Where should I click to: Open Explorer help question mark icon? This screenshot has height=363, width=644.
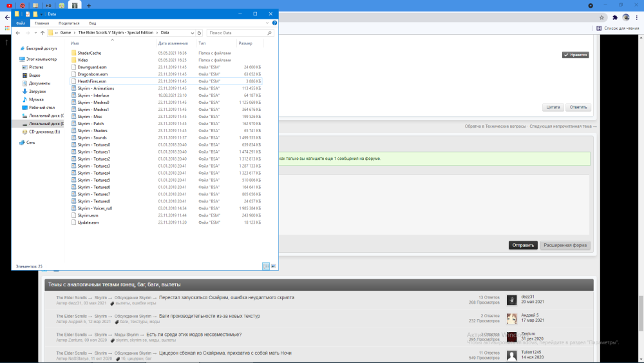coord(274,23)
